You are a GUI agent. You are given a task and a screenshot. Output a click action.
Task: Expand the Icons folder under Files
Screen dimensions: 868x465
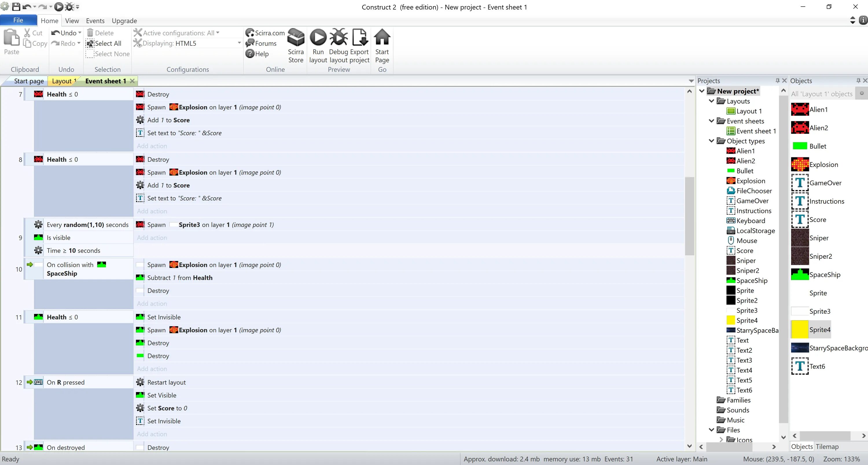pyautogui.click(x=721, y=439)
